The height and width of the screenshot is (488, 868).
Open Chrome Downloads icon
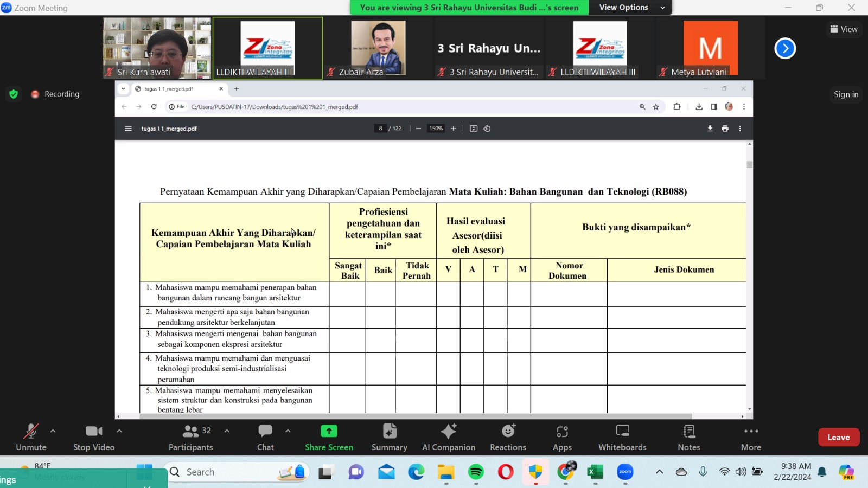699,107
